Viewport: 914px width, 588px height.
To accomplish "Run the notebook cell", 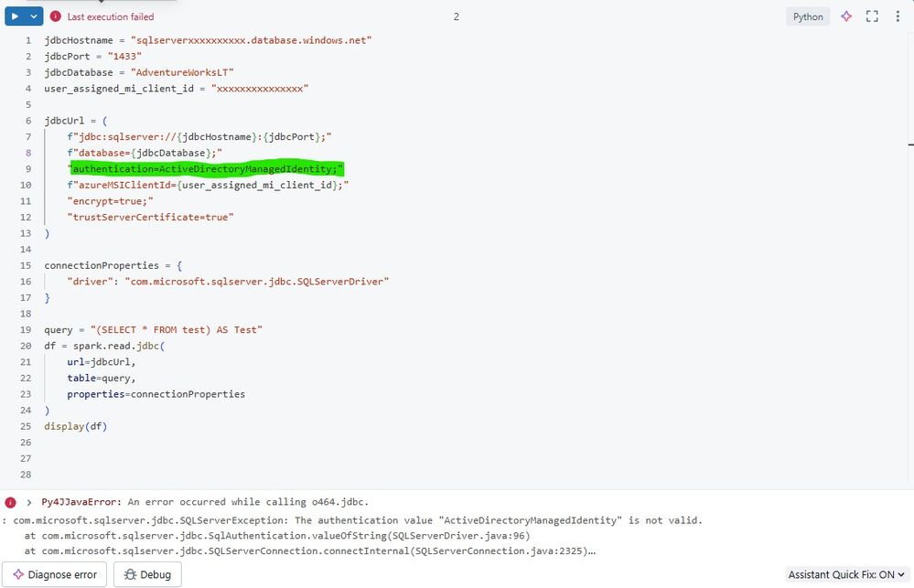I will (x=15, y=16).
